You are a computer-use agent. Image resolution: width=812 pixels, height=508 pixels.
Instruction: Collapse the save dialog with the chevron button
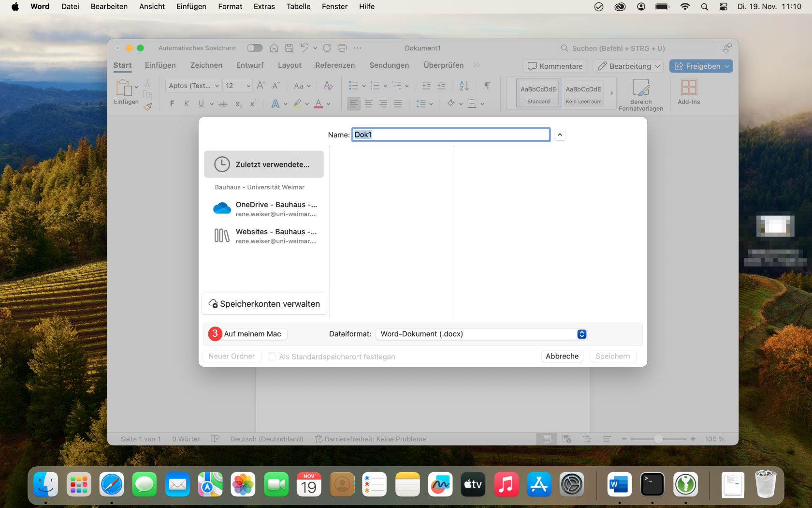click(x=560, y=134)
